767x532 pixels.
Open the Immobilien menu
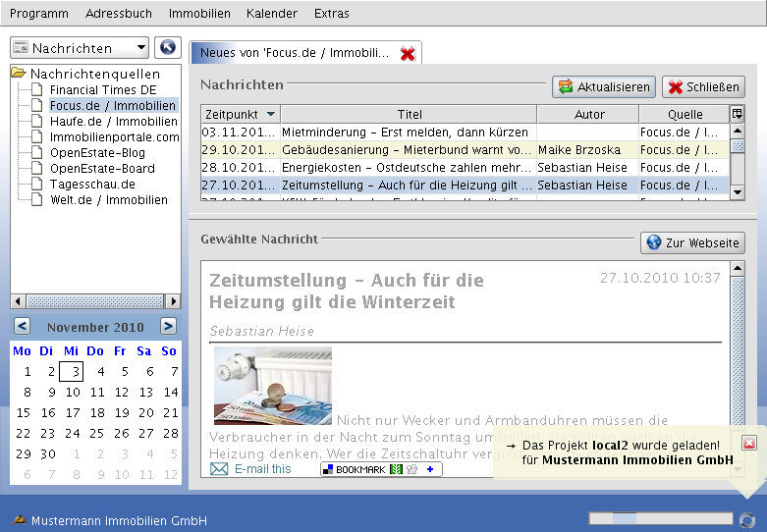[x=199, y=14]
